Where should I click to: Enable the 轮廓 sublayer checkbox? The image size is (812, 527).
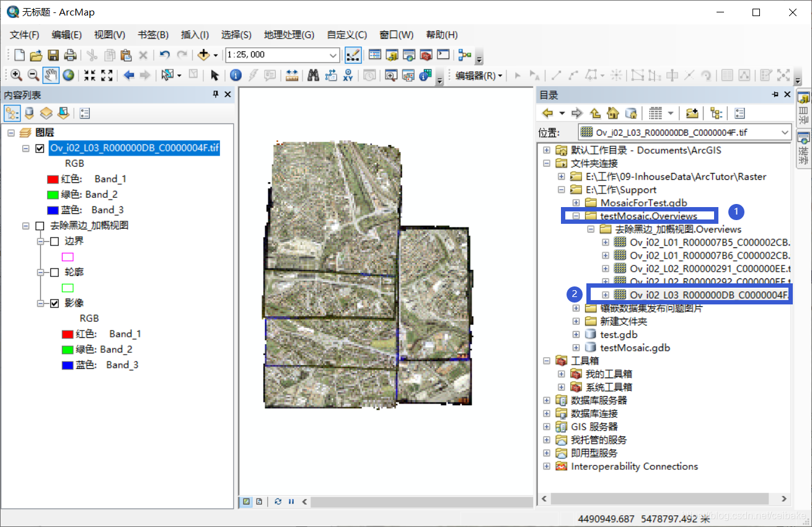[55, 272]
